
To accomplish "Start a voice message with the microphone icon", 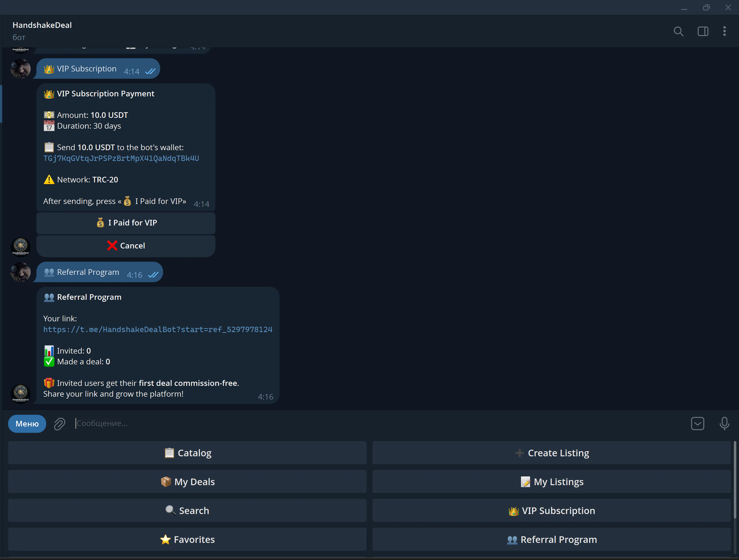I will 724,423.
